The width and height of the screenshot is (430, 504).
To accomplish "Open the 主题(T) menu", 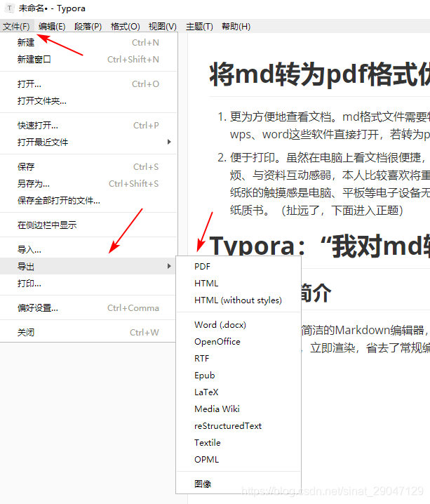I will pos(199,27).
